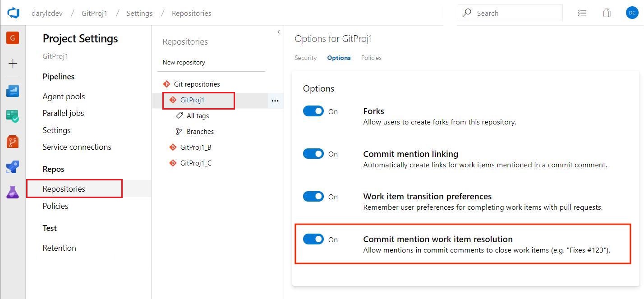
Task: Collapse the repositories panel with the chevron
Action: (x=278, y=32)
